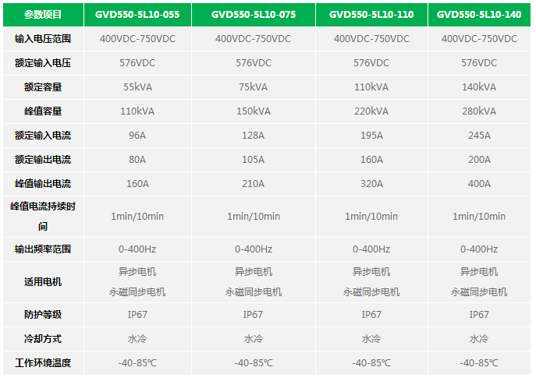This screenshot has height=392, width=536.
Task: Click 水冷 in the GVD550-5L10-140 column
Action: [479, 339]
